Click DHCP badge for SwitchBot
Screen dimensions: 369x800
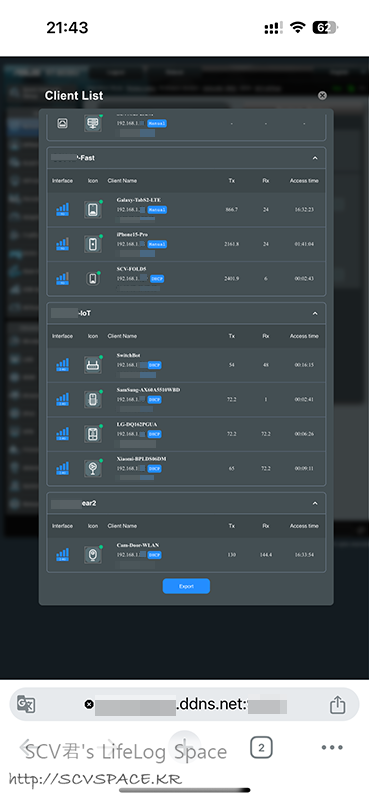[x=155, y=365]
